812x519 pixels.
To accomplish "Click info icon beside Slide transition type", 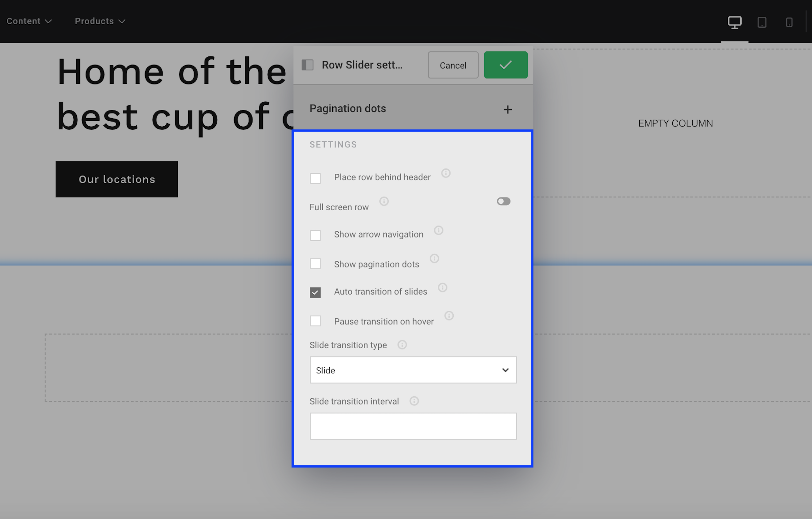I will coord(402,345).
